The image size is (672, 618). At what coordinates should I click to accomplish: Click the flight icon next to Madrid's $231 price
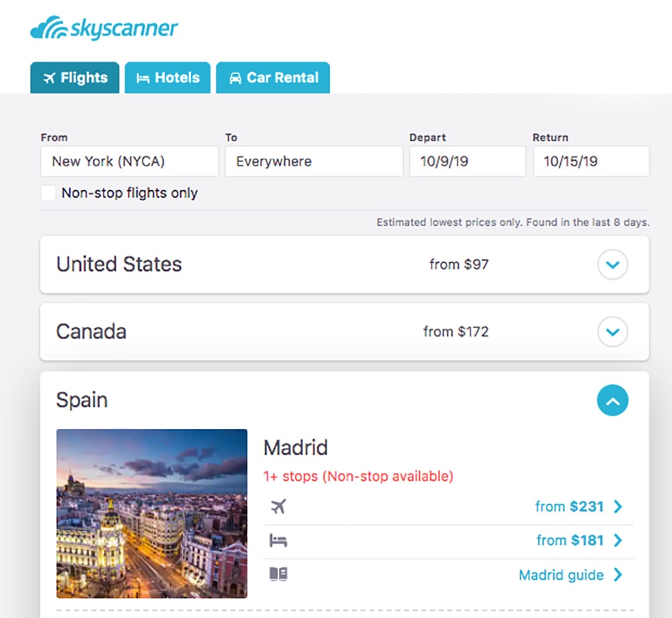(278, 506)
